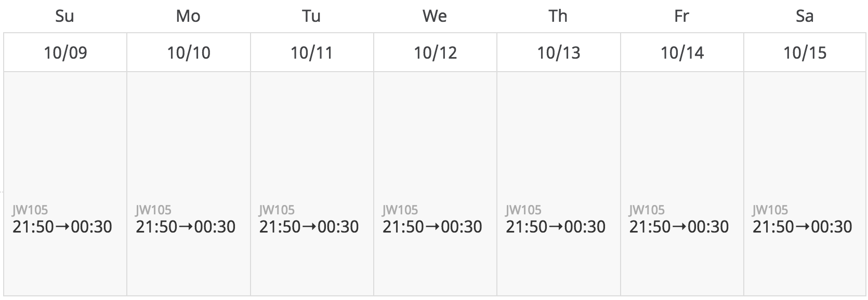
Task: Click the Su weekday header
Action: coord(64,16)
